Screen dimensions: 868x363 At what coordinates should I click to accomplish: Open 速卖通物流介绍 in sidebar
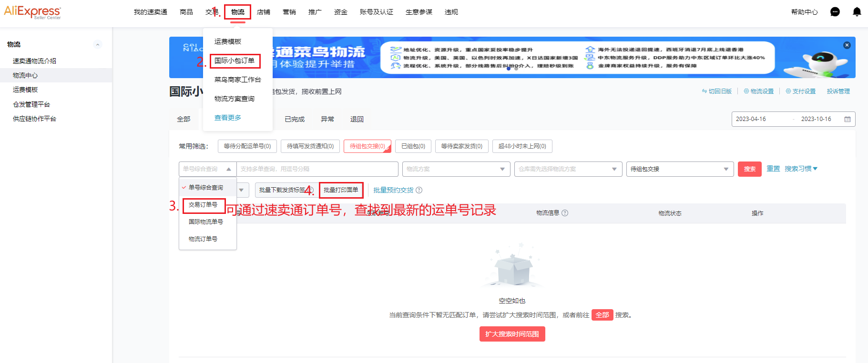(x=34, y=61)
